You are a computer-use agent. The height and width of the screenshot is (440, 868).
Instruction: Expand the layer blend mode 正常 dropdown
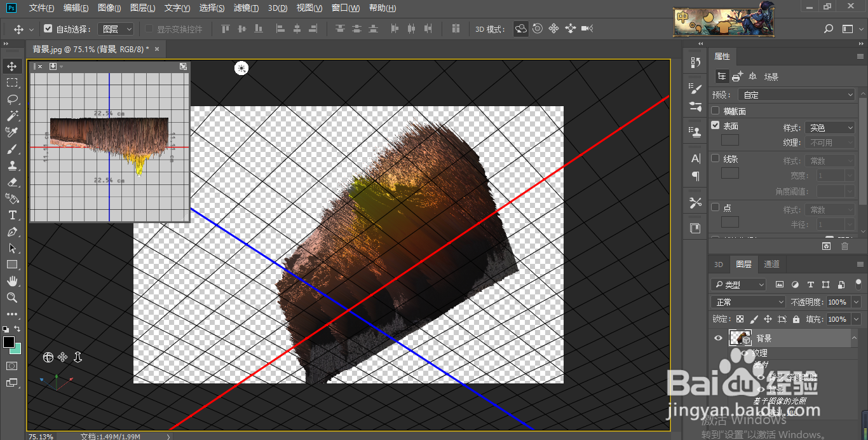[748, 302]
